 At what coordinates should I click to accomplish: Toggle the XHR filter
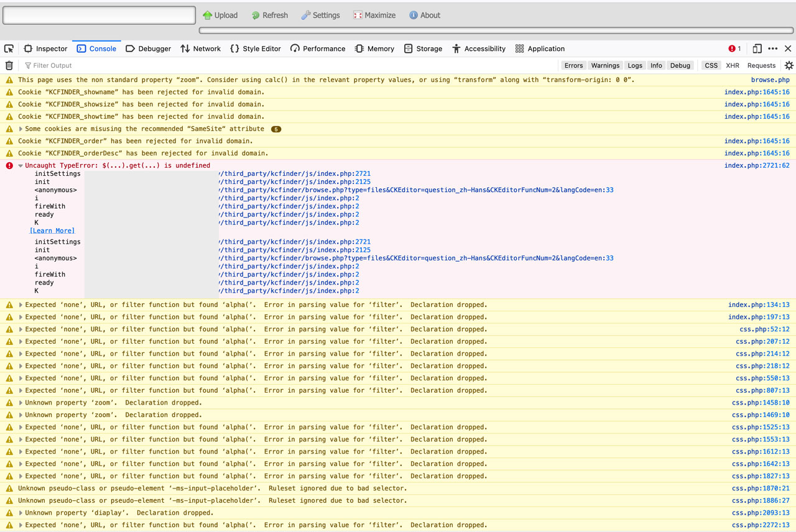(x=733, y=65)
